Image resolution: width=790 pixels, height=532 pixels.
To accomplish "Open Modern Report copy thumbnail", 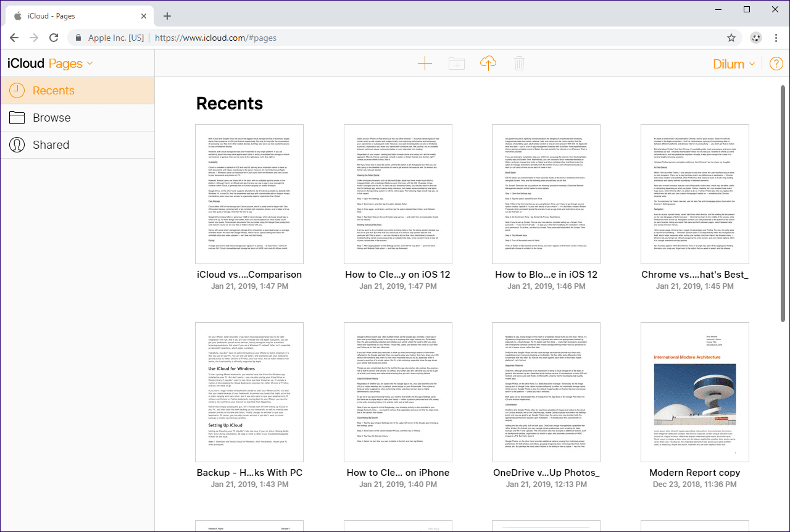I will tap(695, 391).
